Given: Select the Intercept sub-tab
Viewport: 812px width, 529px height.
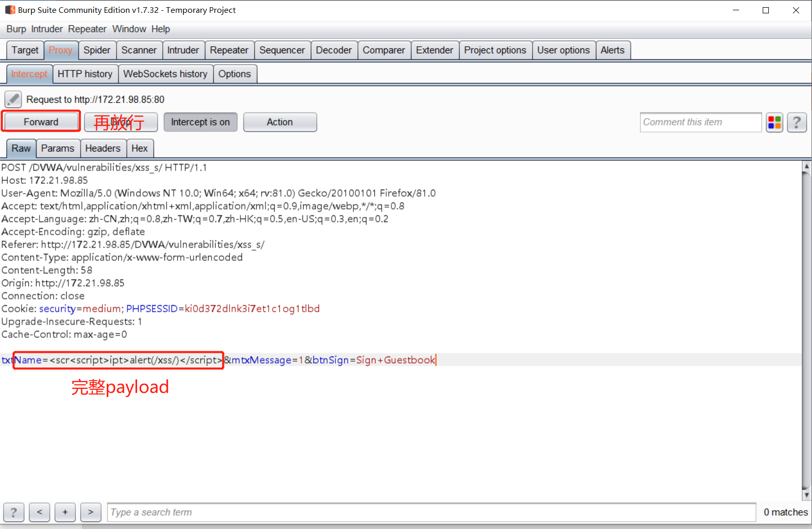Looking at the screenshot, I should pyautogui.click(x=29, y=74).
